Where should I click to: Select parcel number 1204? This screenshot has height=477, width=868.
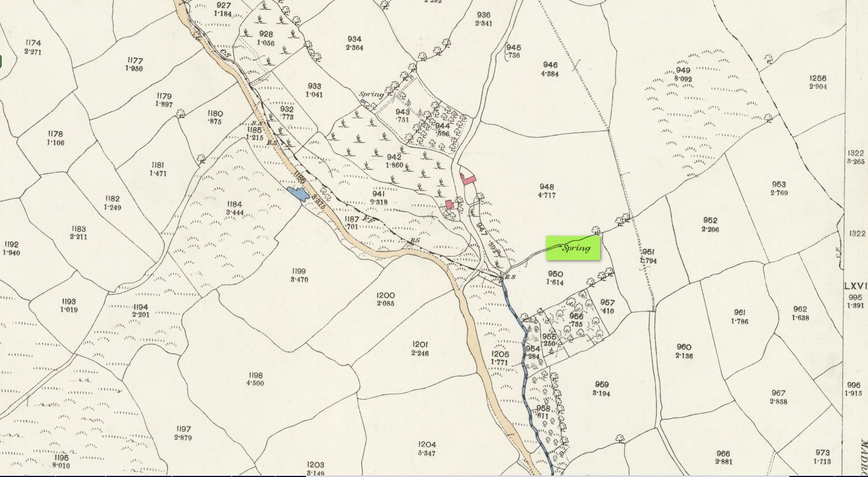[427, 445]
